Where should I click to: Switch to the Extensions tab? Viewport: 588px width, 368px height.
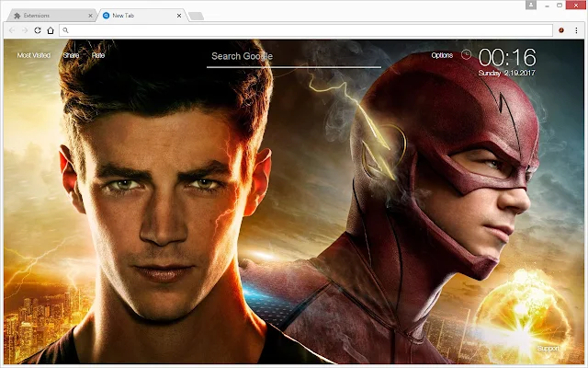click(52, 16)
